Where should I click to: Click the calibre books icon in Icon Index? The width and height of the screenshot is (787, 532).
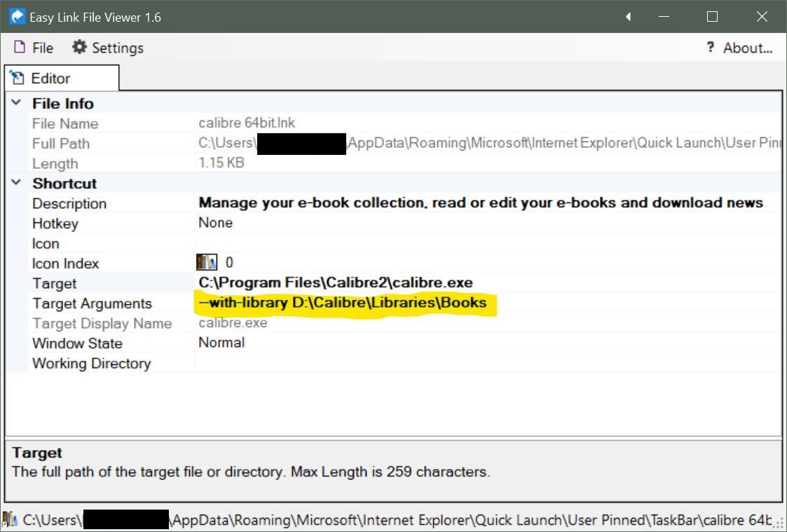tap(206, 262)
